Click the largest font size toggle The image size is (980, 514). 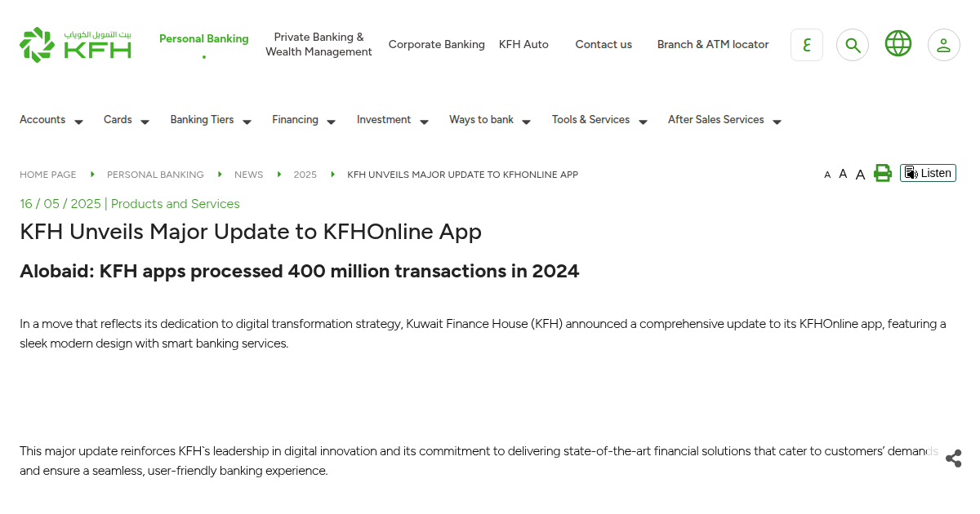[860, 173]
